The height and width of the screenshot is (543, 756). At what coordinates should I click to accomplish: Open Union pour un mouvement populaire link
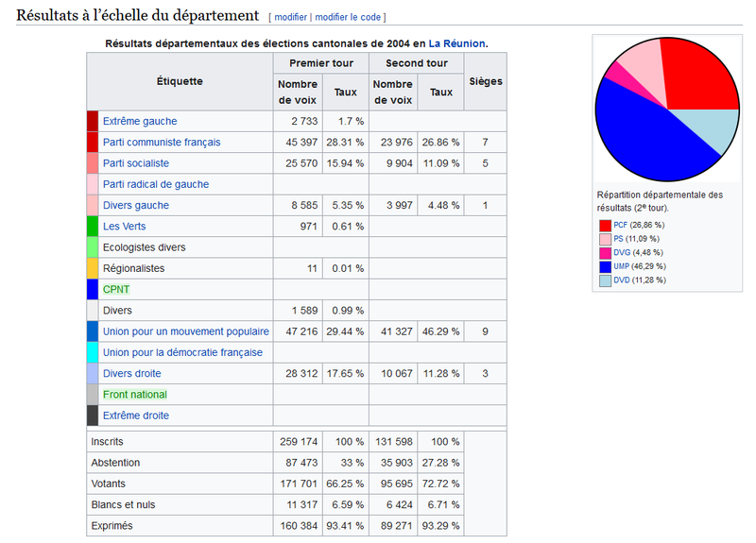(x=186, y=331)
